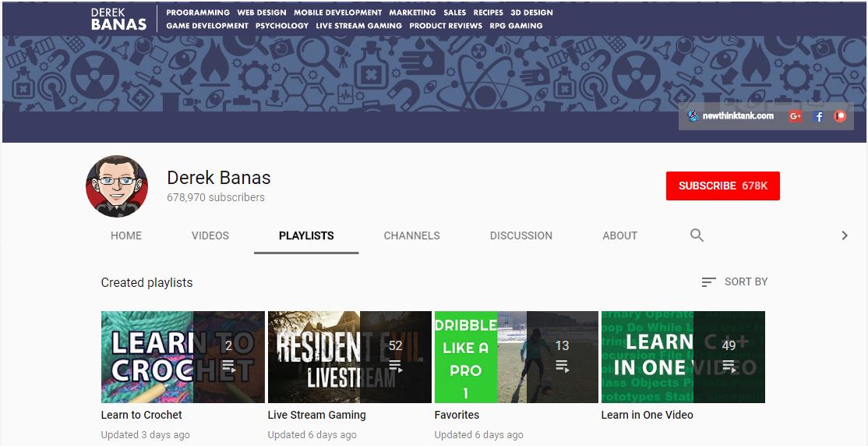This screenshot has height=446, width=868.
Task: Click the playlist icon on Resident Evil thumbnail
Action: (395, 366)
